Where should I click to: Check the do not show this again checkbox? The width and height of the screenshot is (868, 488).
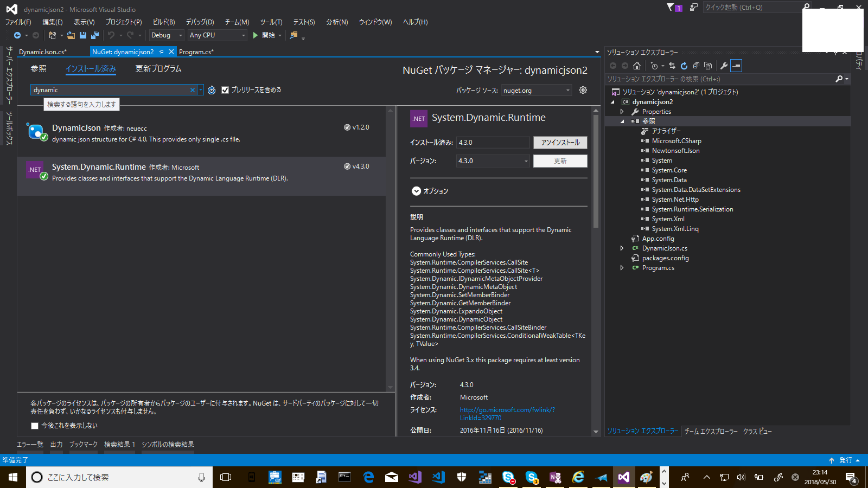35,426
